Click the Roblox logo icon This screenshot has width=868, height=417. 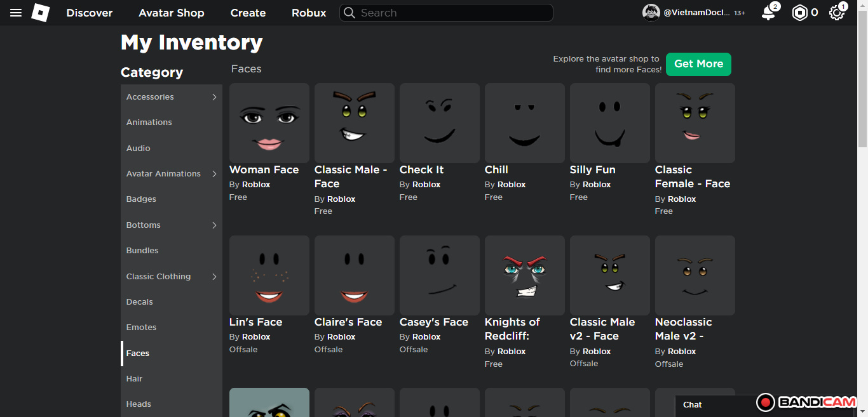(x=41, y=13)
